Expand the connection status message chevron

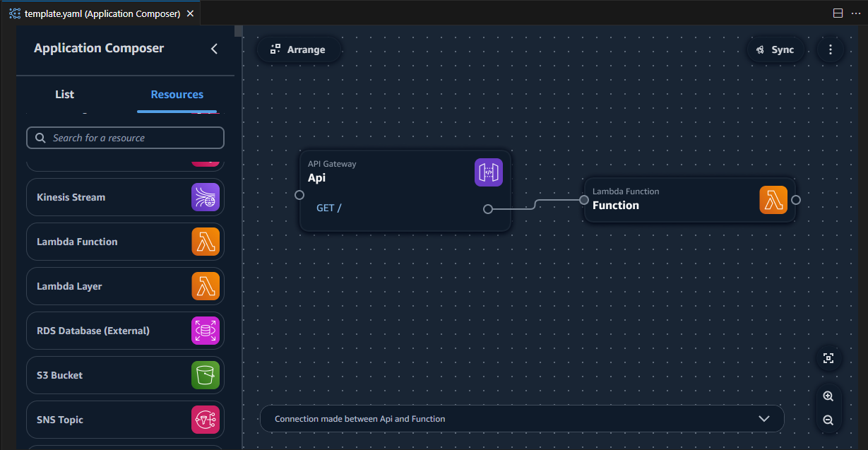tap(763, 418)
